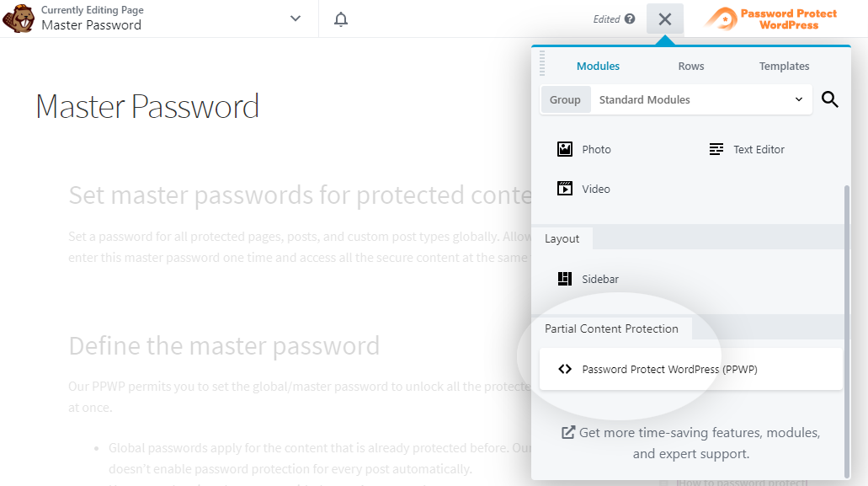Click the Edited help question icon

click(x=630, y=19)
